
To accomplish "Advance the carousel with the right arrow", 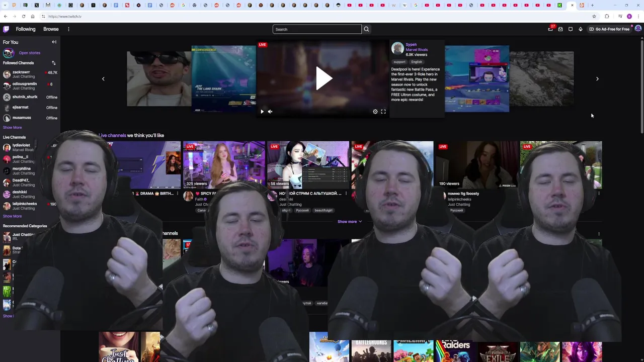I will pos(597,78).
